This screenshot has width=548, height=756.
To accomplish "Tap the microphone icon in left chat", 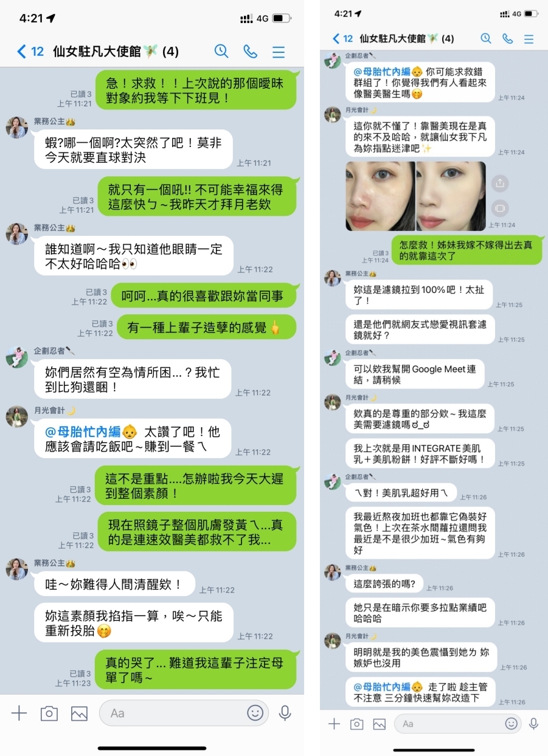I will pyautogui.click(x=285, y=713).
